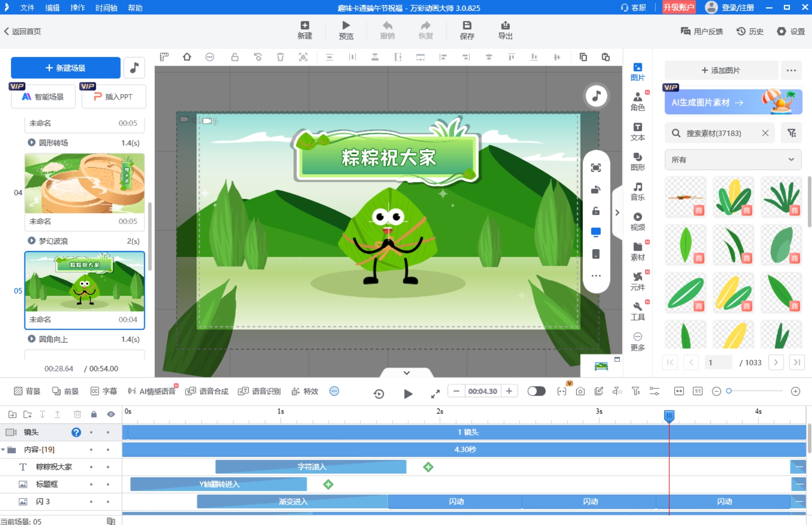The width and height of the screenshot is (812, 525).
Task: Open the Text (文本) sidebar panel
Action: coord(637,132)
